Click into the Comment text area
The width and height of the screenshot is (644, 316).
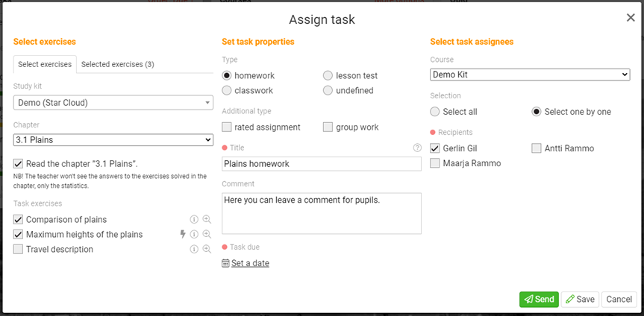point(322,213)
